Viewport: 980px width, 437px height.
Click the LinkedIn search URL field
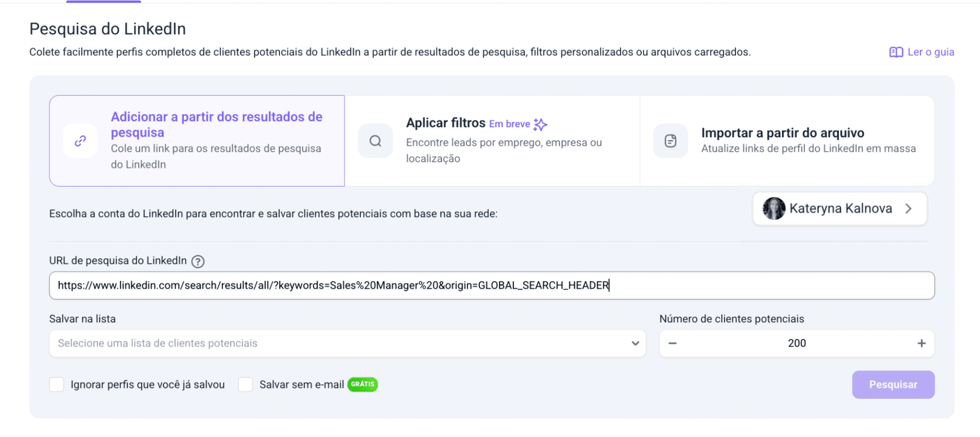[x=490, y=286]
